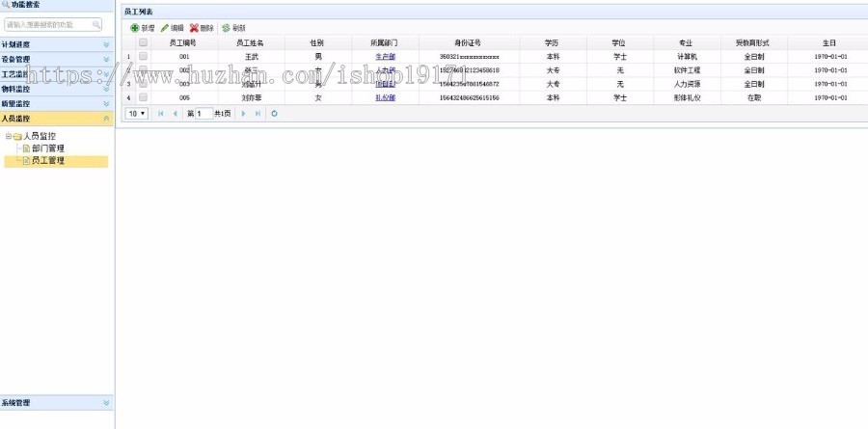Sort by 身份证号 column header
Screen dimensions: 868x429
(470, 42)
